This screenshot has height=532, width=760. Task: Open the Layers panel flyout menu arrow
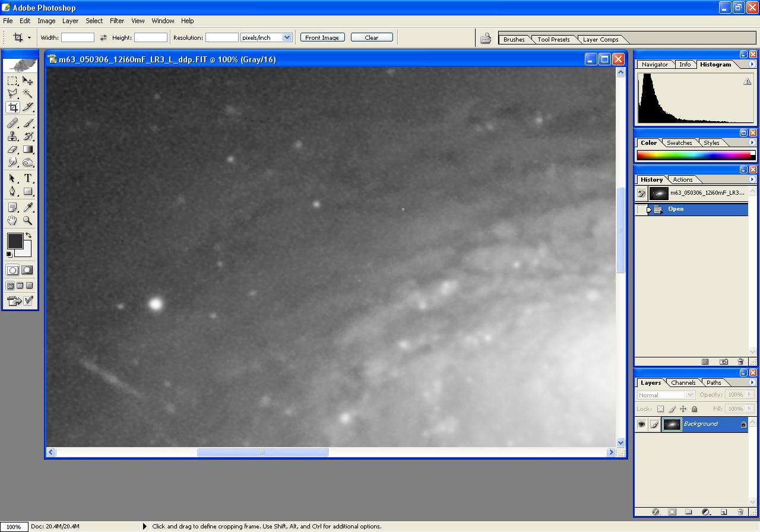pyautogui.click(x=752, y=383)
